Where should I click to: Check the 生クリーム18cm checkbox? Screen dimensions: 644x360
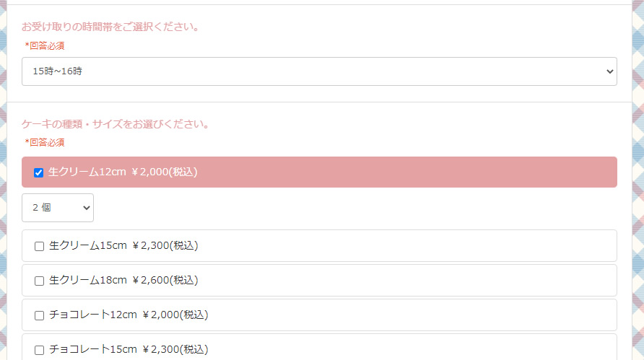click(x=40, y=281)
